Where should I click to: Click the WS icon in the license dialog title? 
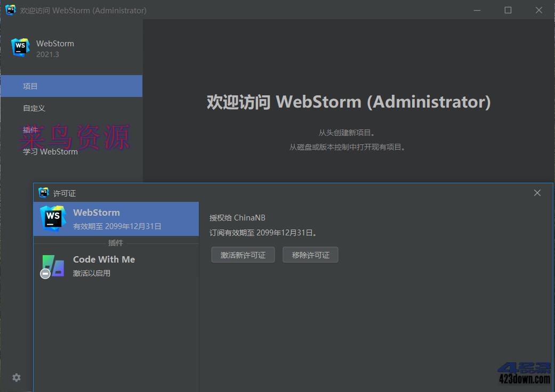pyautogui.click(x=43, y=193)
